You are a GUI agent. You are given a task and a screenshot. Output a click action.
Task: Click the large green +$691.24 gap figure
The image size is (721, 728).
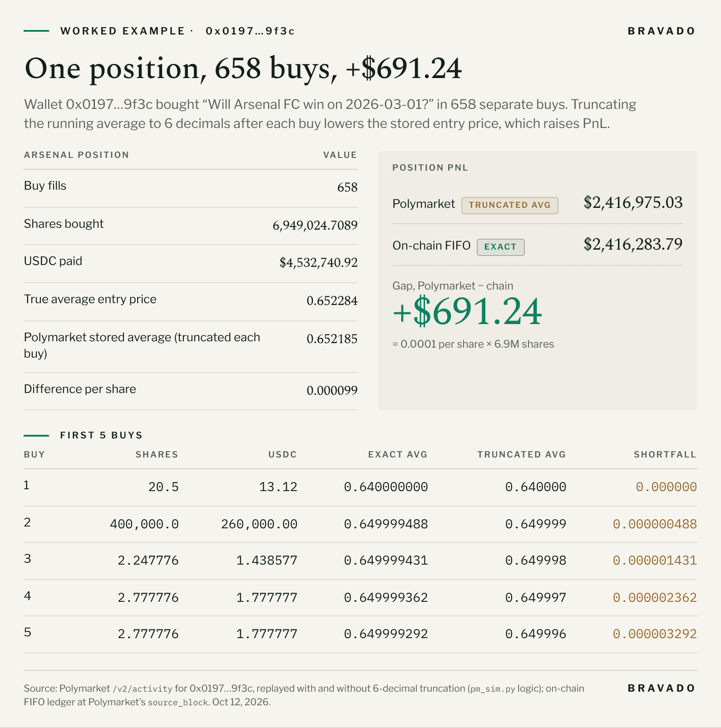tap(468, 312)
